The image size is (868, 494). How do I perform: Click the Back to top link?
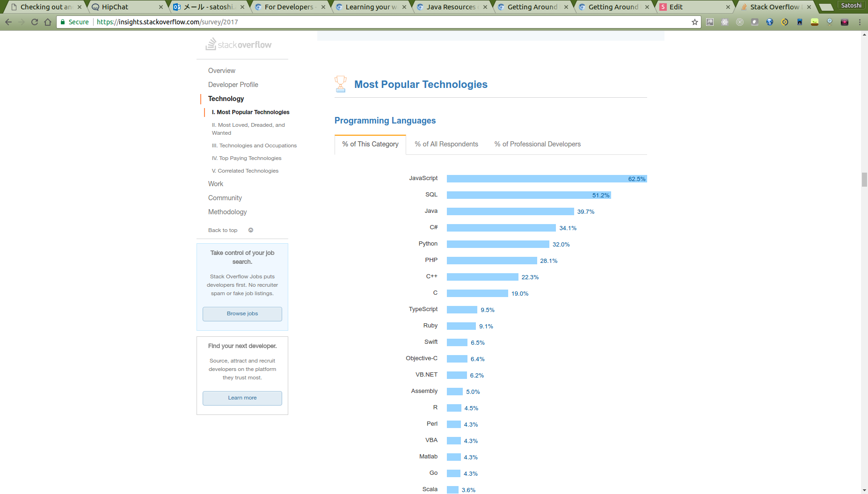[223, 230]
